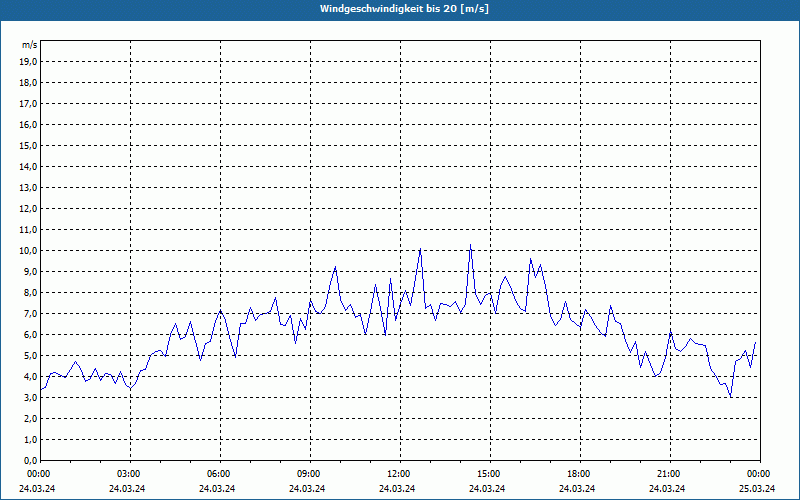
Task: Click the m/s unit label
Action: click(30, 45)
